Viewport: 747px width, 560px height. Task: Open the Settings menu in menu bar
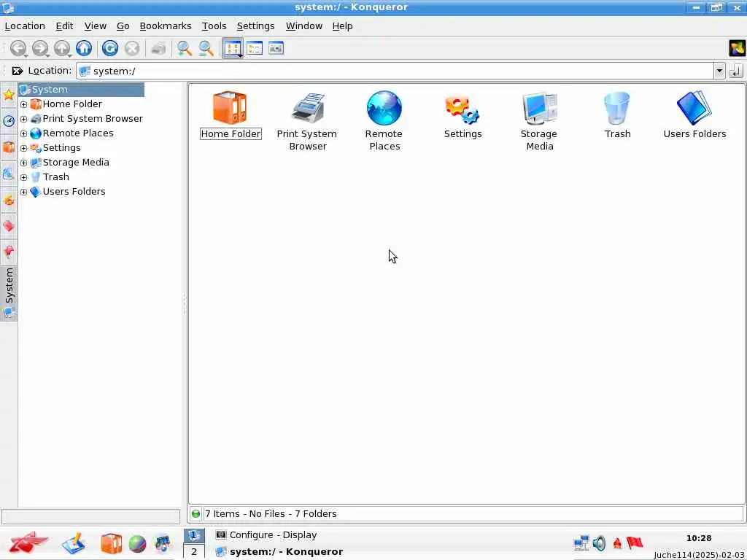(255, 26)
